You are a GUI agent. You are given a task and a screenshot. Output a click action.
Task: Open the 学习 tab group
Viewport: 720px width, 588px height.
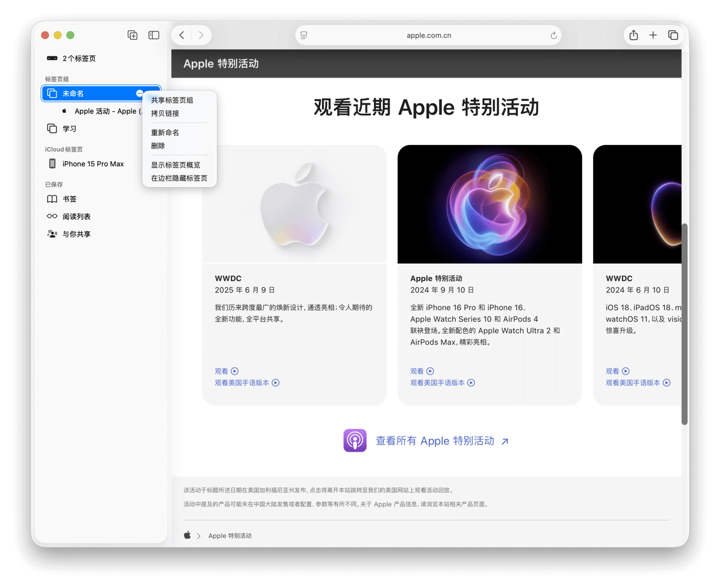69,129
